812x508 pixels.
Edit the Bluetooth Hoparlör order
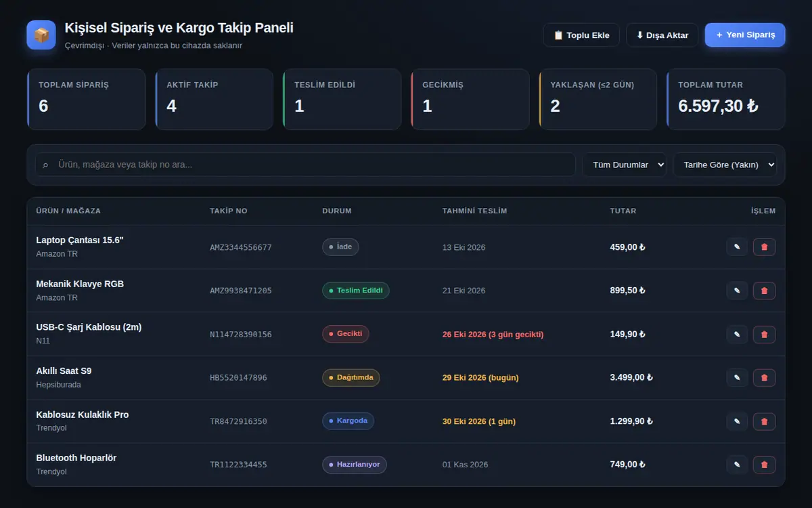737,465
